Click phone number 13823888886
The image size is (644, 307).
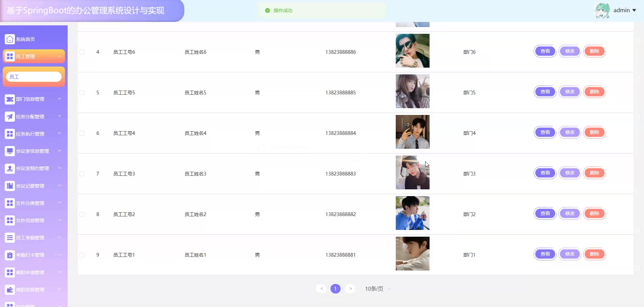(341, 52)
